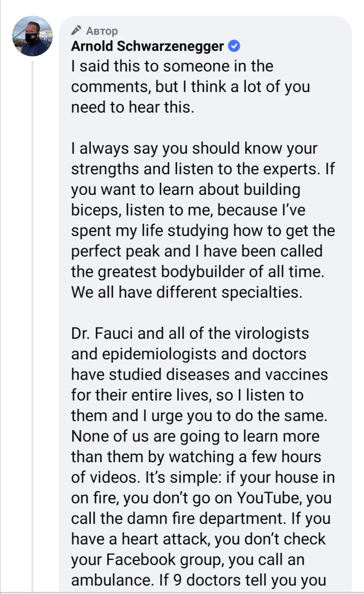Click the phrase "need to hear this."

(x=133, y=107)
